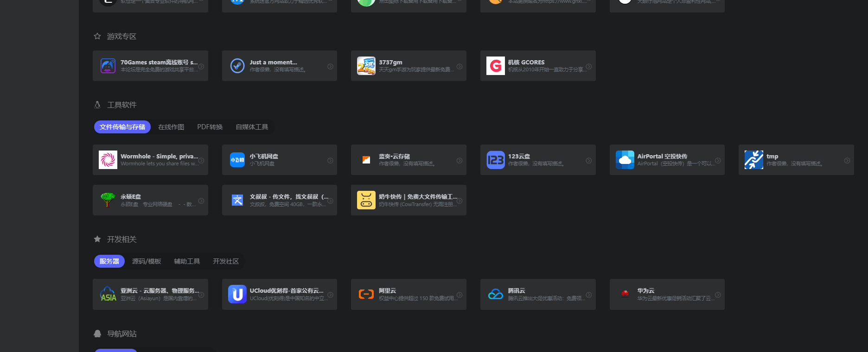Click the 工具软件 section heading
Image resolution: width=868 pixels, height=352 pixels.
click(x=122, y=105)
